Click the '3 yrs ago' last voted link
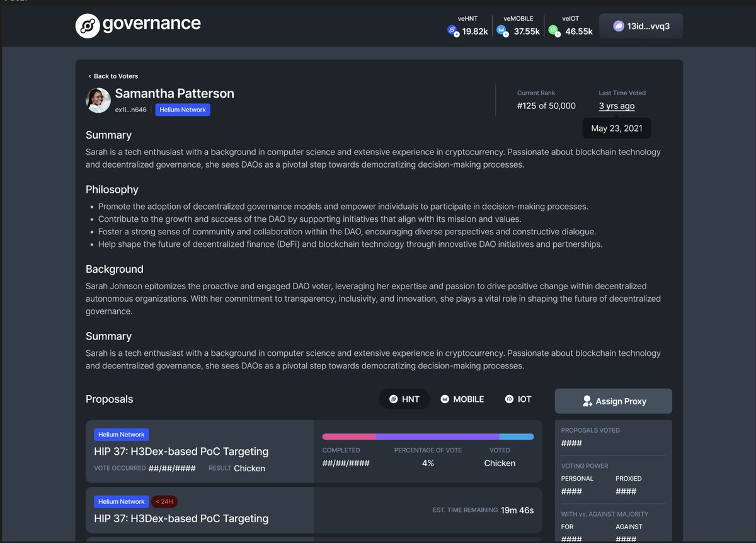Screen dimensions: 756x543 (617, 106)
